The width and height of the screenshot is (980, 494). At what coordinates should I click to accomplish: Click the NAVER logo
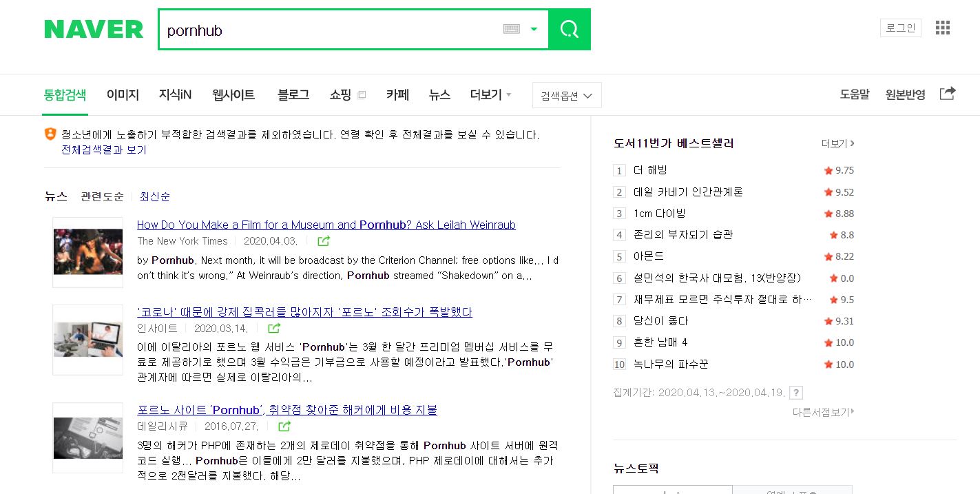(x=94, y=29)
